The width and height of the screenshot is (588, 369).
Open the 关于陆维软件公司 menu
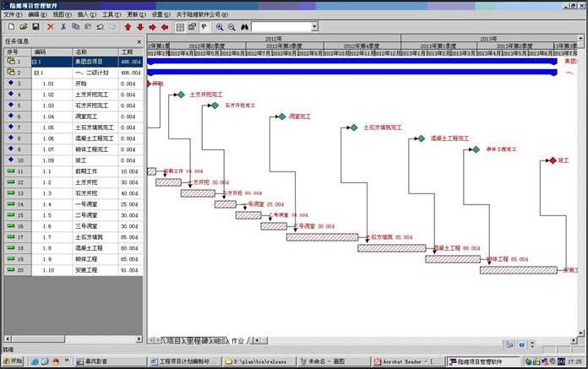202,14
